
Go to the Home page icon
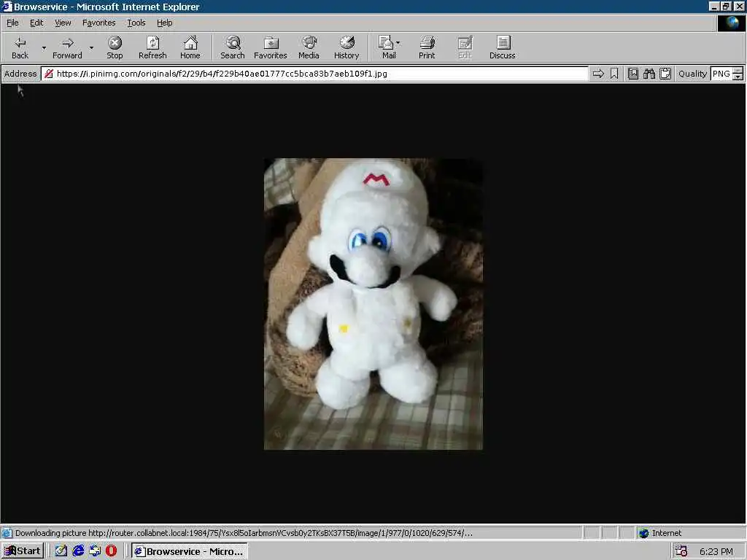[190, 47]
